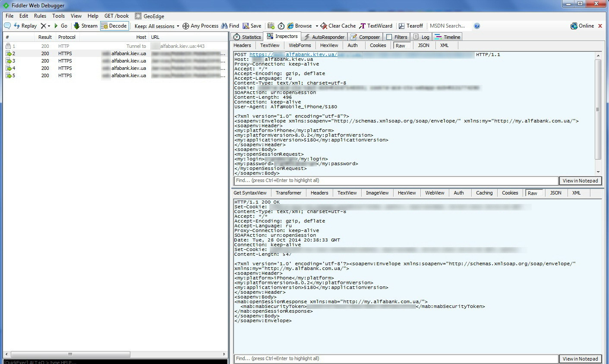Open the Help menu
Viewport: 609px width, 364px height.
[93, 16]
